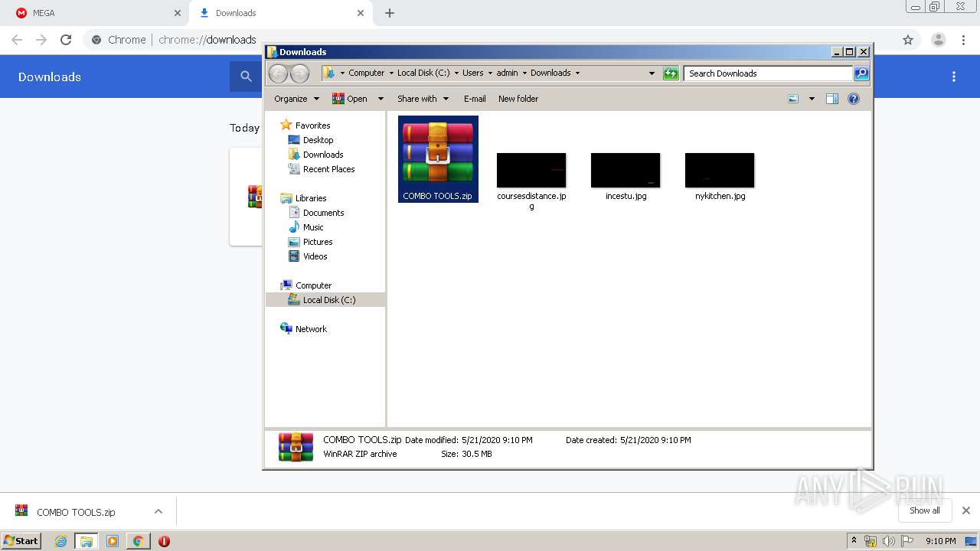This screenshot has height=551, width=980.
Task: Select coursesdistance.jpg thumbnail
Action: 531,170
